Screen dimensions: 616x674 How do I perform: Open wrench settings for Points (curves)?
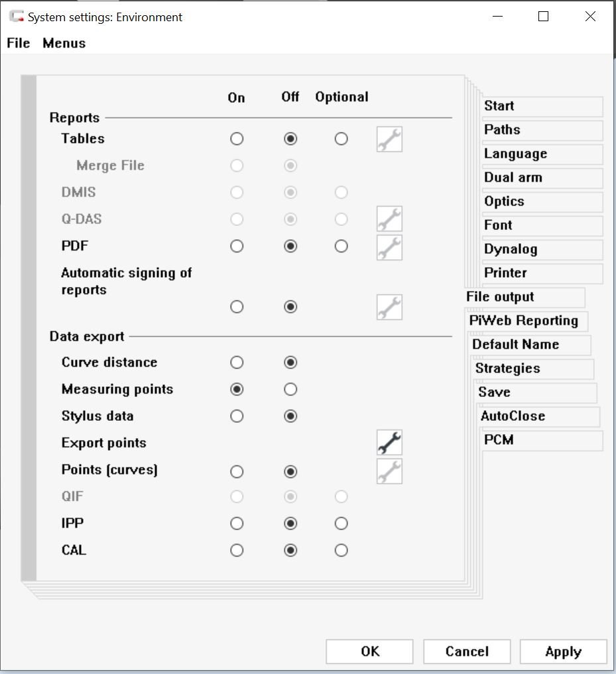pos(389,471)
